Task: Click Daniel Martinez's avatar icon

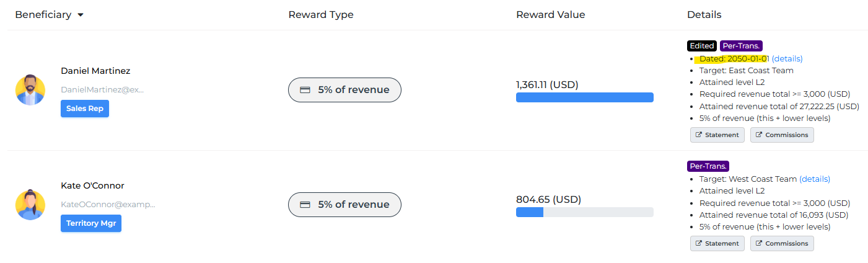Action: [x=30, y=90]
